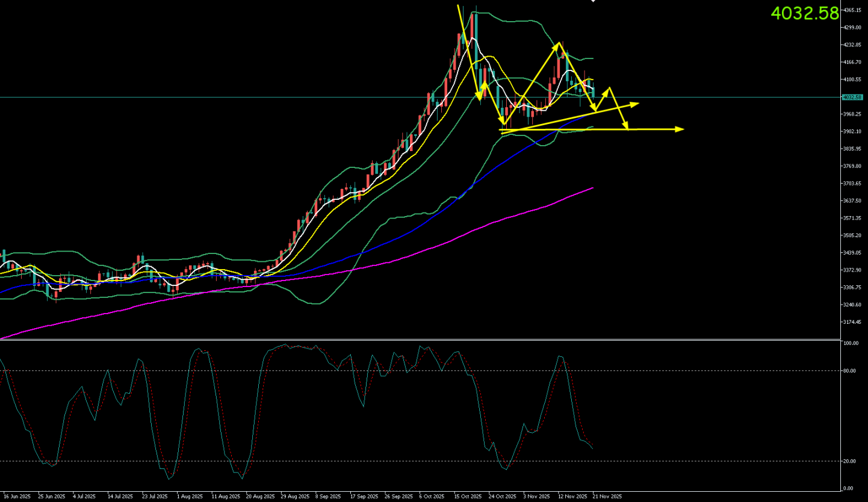Click the tall candlestick at the October peak
The image size is (868, 502).
pos(476,36)
